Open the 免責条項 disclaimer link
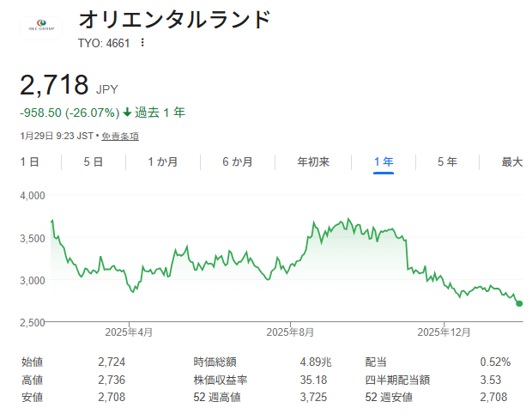Screen dimensions: 532x420 click(120, 137)
